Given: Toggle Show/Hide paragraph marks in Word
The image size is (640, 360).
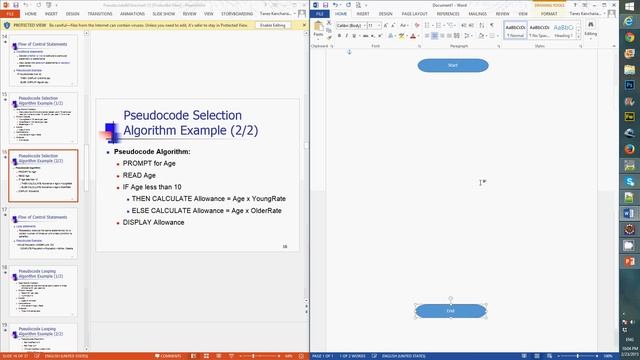Looking at the screenshot, I should coord(492,25).
